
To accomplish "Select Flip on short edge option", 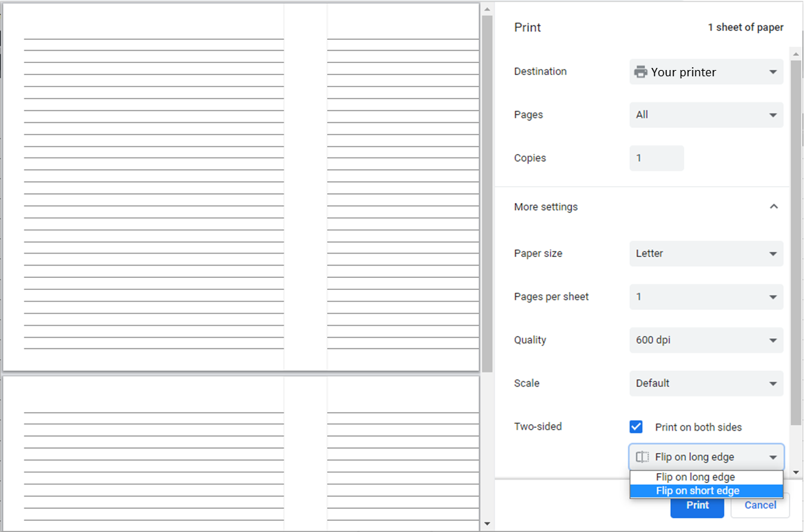I will pyautogui.click(x=698, y=491).
